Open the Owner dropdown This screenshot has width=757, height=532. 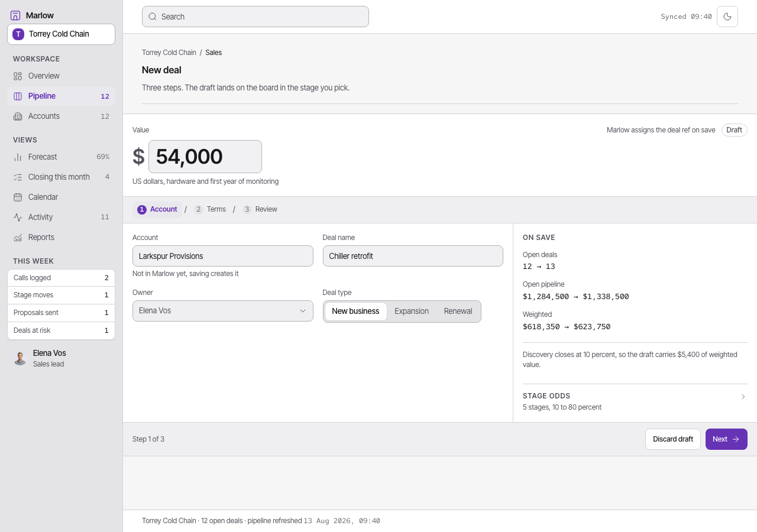coord(223,311)
